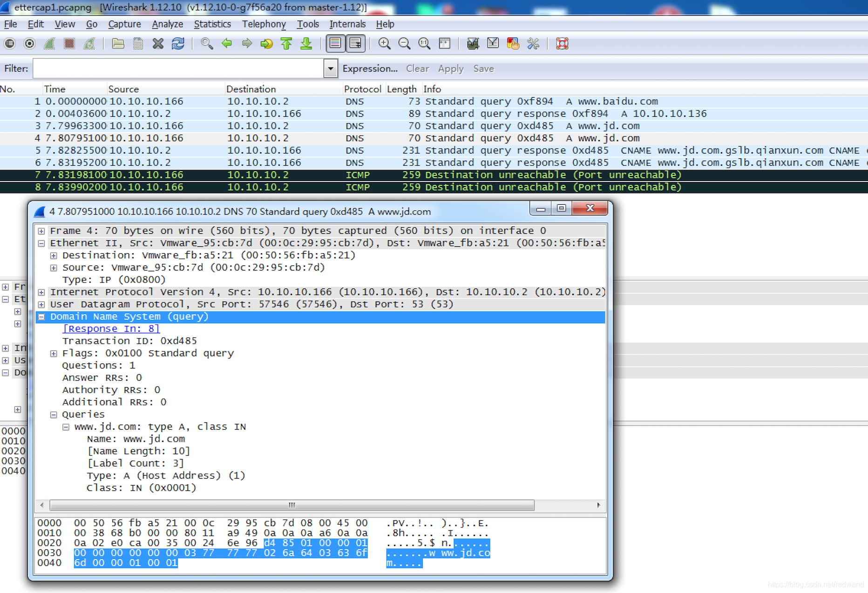
Task: Restart the running capture icon
Action: coord(89,44)
